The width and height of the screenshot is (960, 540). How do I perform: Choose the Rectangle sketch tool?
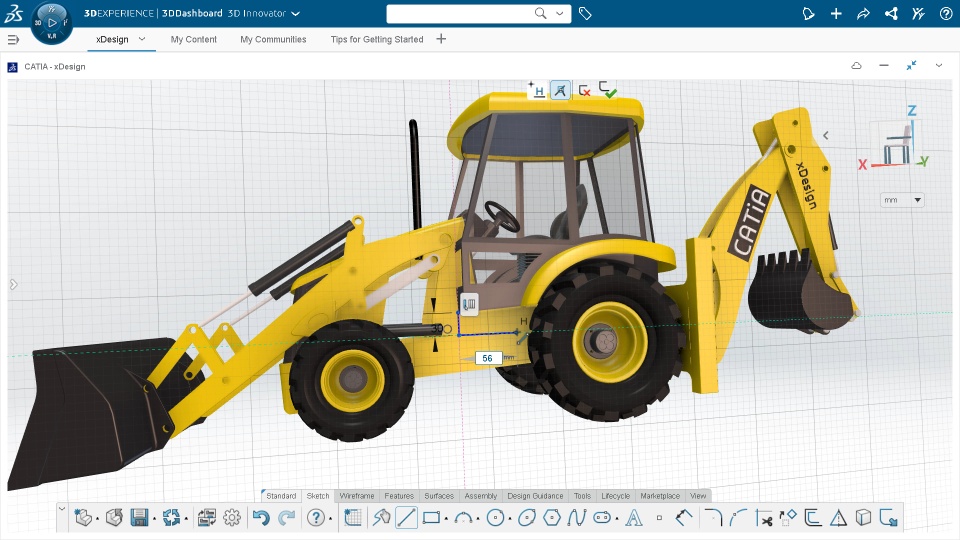click(x=431, y=518)
